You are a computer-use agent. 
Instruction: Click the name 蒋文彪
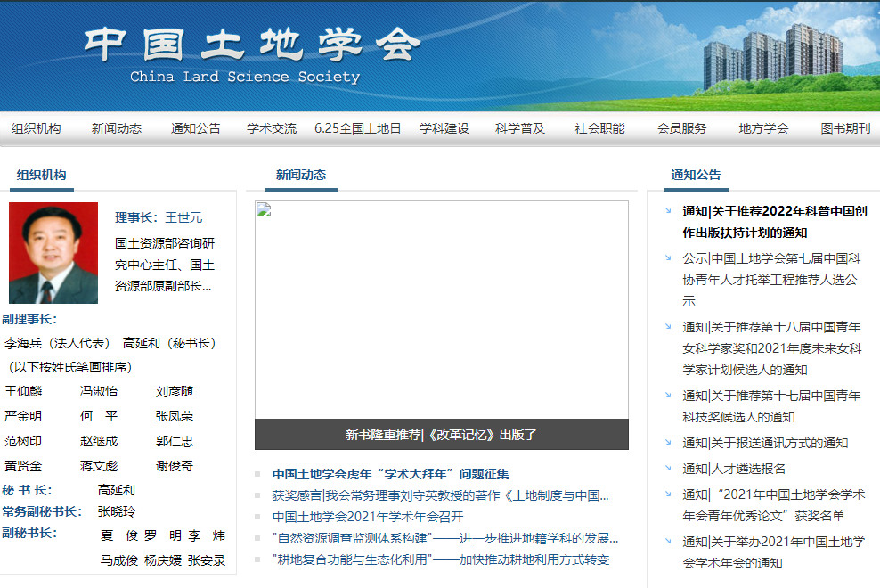[x=99, y=466]
